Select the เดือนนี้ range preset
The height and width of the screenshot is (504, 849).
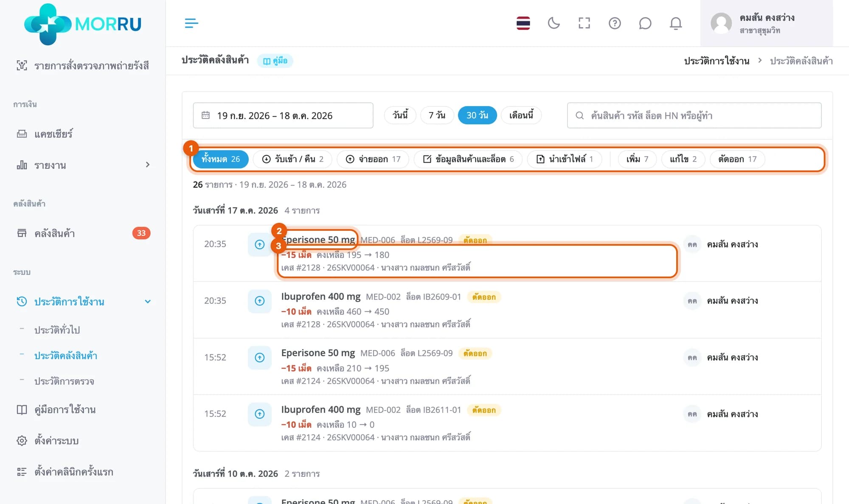point(521,115)
